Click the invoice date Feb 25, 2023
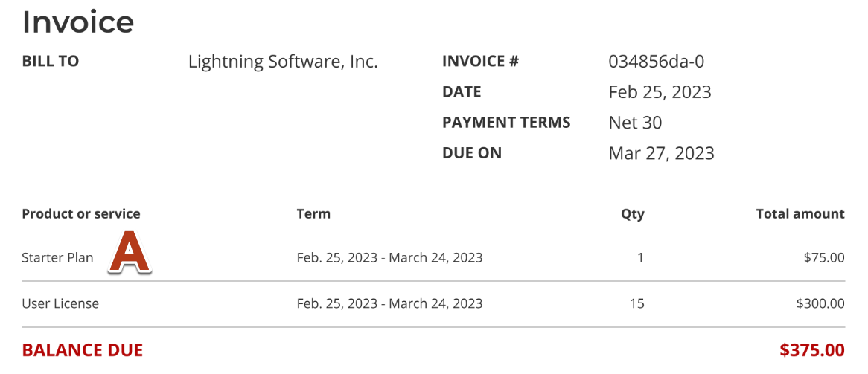Viewport: 868px width, 374px height. point(660,92)
